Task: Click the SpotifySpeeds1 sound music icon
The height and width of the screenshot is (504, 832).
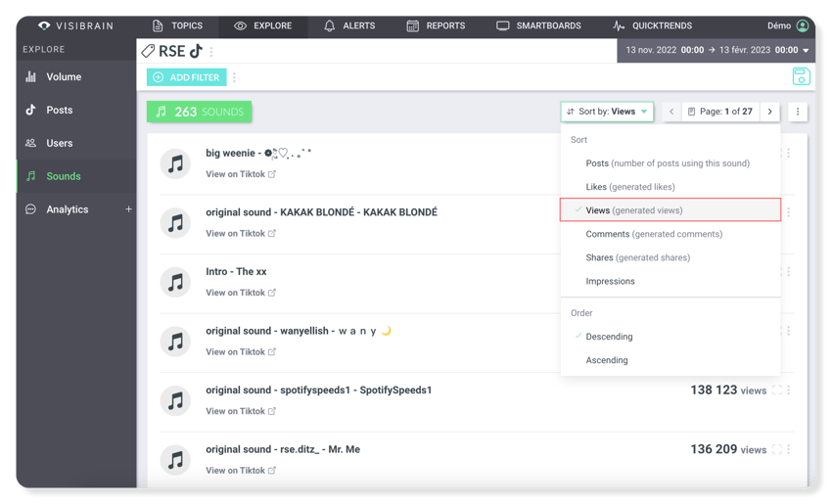Action: click(x=175, y=400)
